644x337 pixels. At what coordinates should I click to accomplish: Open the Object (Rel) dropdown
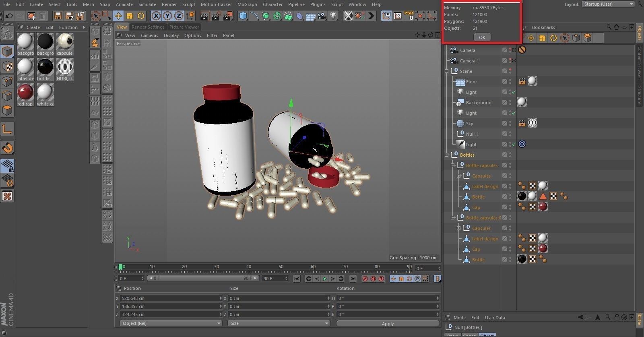point(171,323)
